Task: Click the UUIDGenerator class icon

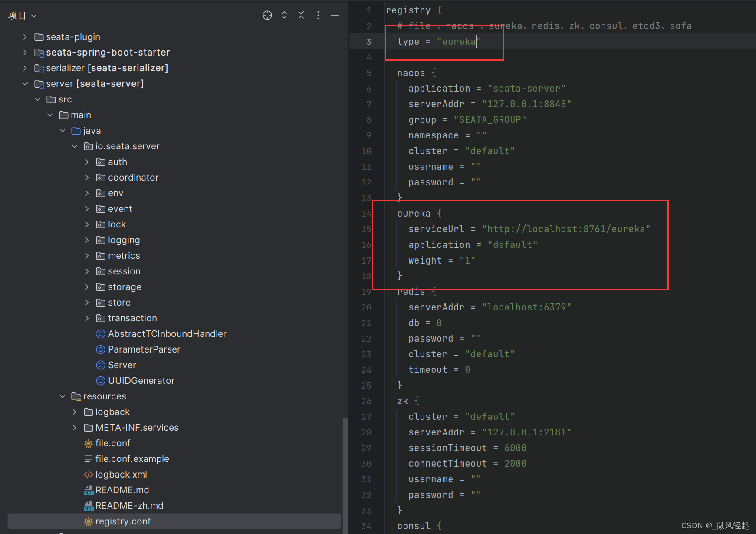Action: [101, 381]
